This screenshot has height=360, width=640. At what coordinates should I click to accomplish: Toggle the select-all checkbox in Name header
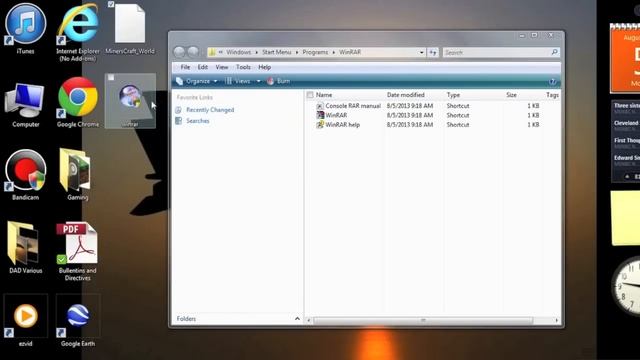(x=310, y=95)
